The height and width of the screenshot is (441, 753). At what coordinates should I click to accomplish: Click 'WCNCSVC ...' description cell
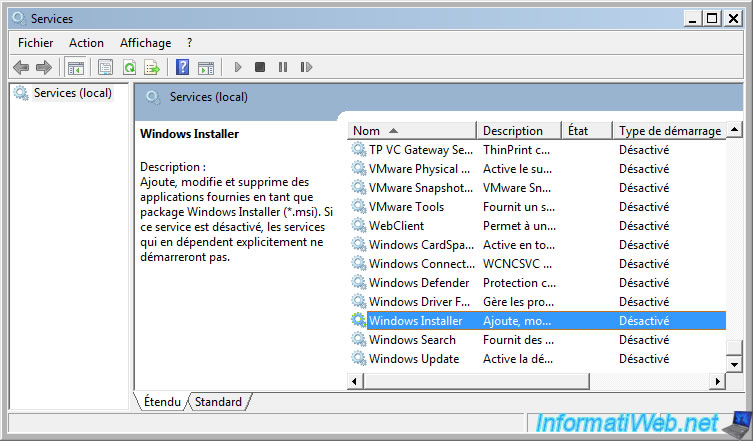[517, 264]
